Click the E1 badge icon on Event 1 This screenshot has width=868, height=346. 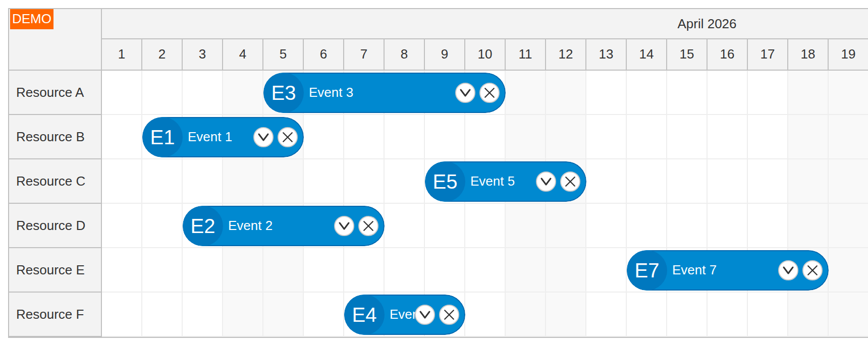click(x=162, y=137)
